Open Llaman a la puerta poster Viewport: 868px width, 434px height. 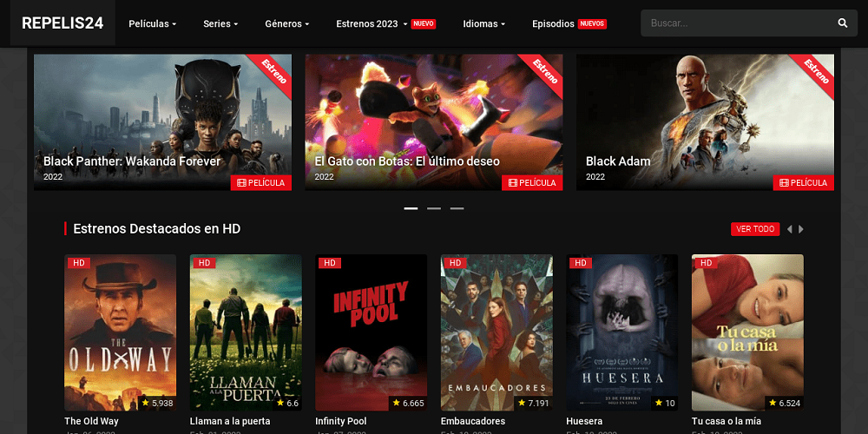click(246, 332)
